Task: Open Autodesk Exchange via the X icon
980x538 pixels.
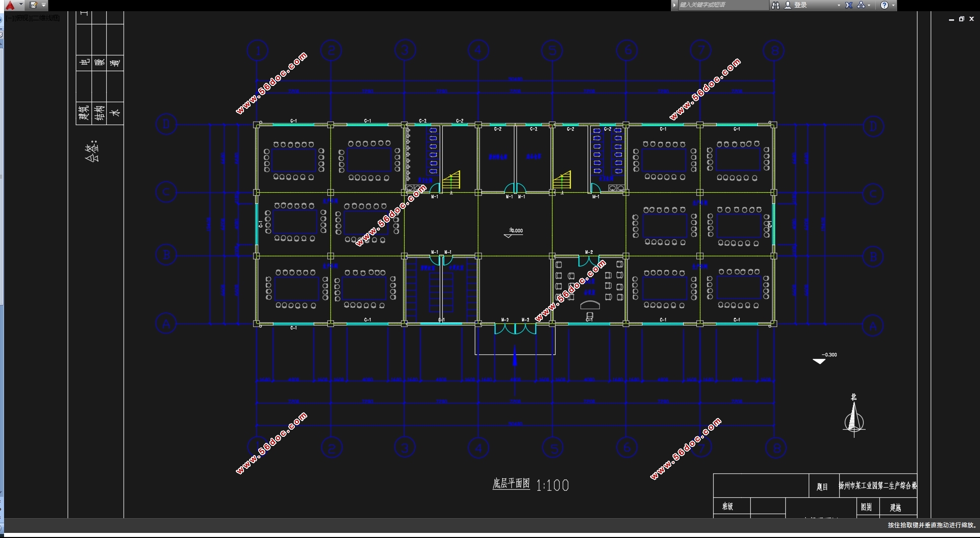Action: [x=849, y=5]
